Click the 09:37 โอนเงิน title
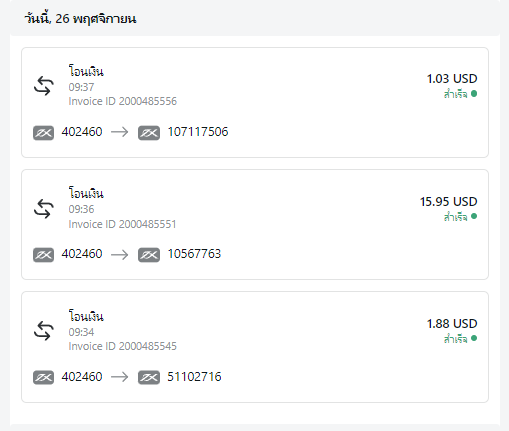This screenshot has height=431, width=509. 86,71
